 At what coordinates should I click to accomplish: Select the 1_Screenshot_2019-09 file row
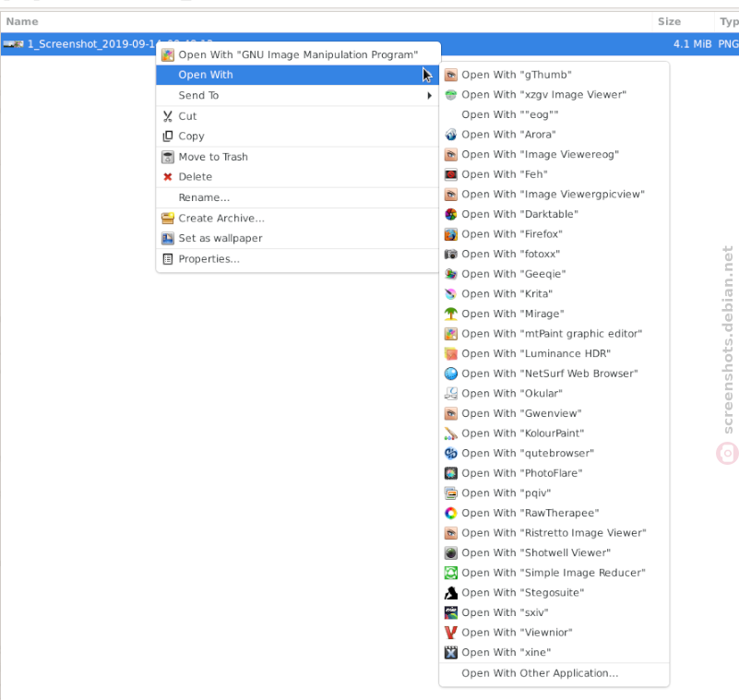369,44
